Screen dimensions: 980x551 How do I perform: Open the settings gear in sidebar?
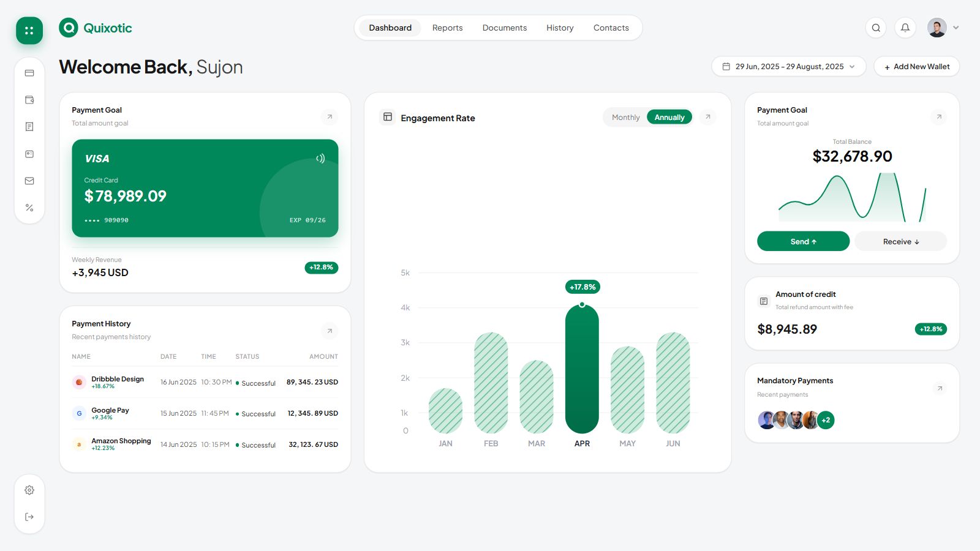[x=29, y=490]
